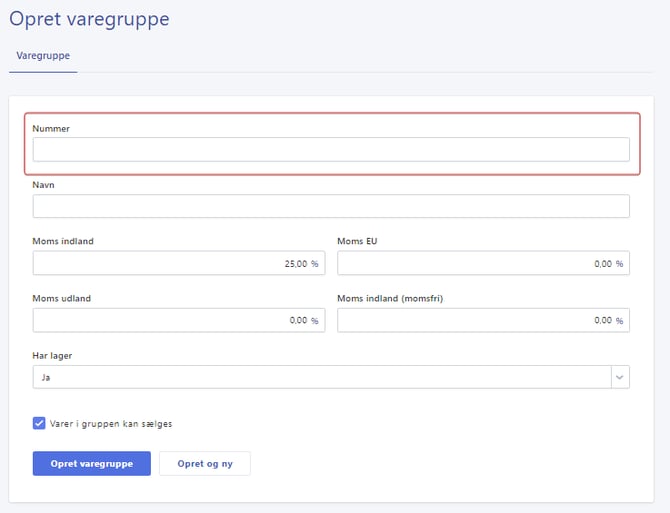Viewport: 670px width, 513px height.
Task: Click the Opret varegruppe page heading
Action: [x=89, y=19]
